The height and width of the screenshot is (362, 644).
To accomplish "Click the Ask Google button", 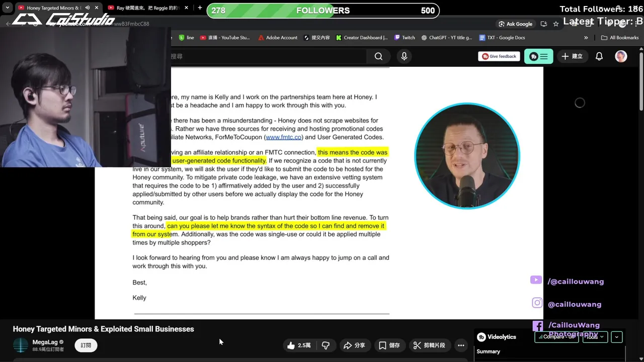I will pos(515,24).
